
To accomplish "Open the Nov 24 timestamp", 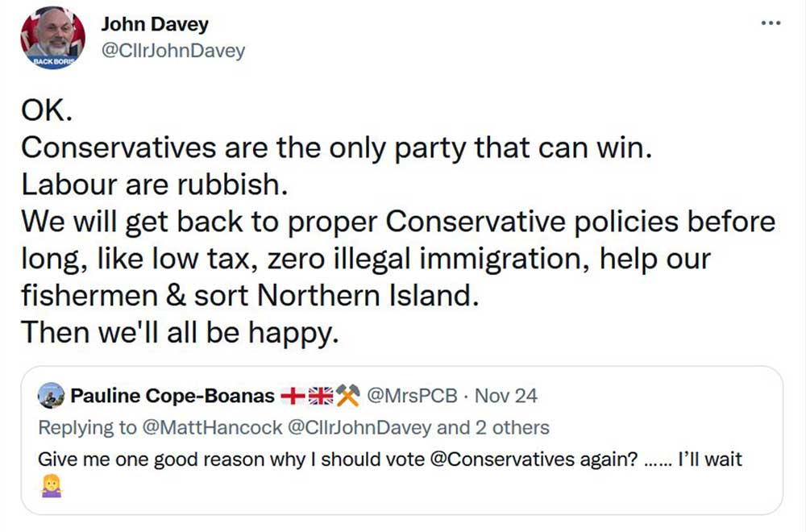I will (506, 396).
